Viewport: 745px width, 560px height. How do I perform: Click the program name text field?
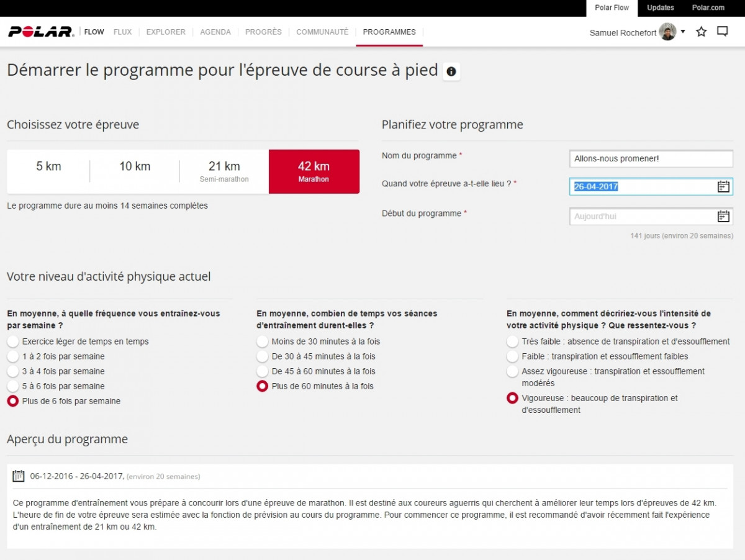pos(650,159)
